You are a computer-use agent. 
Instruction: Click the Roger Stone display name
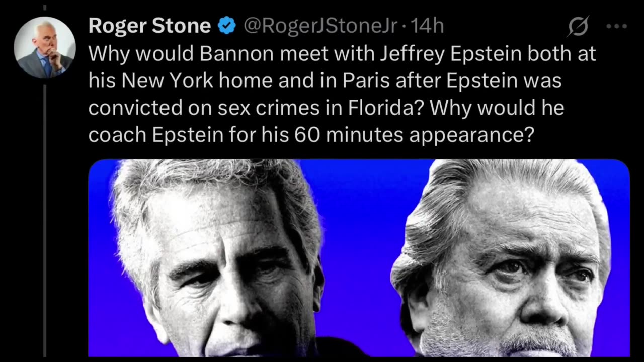(149, 26)
